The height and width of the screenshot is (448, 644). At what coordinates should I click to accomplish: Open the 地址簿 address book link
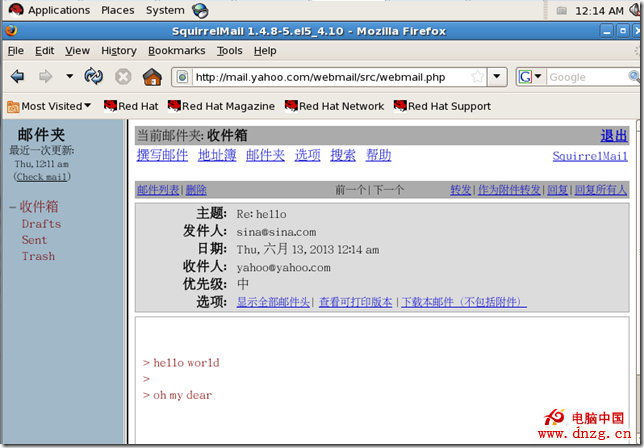(x=217, y=155)
